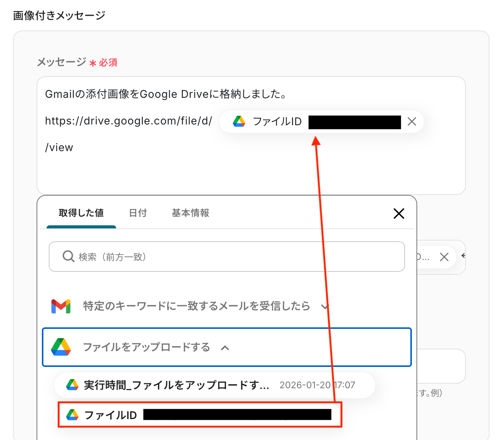Screen dimensions: 504x440
Task: Select the ファイルID value in the list
Action: tap(200, 414)
